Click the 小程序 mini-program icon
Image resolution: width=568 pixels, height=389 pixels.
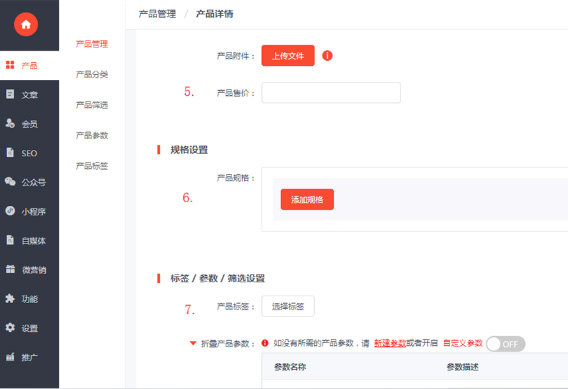(x=10, y=211)
